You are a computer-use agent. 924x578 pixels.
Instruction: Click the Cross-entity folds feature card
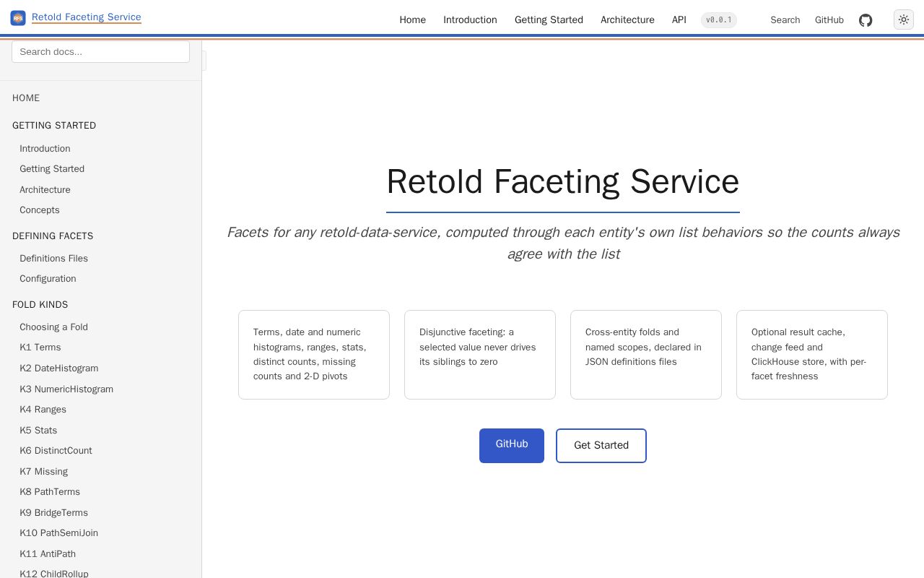(x=646, y=355)
